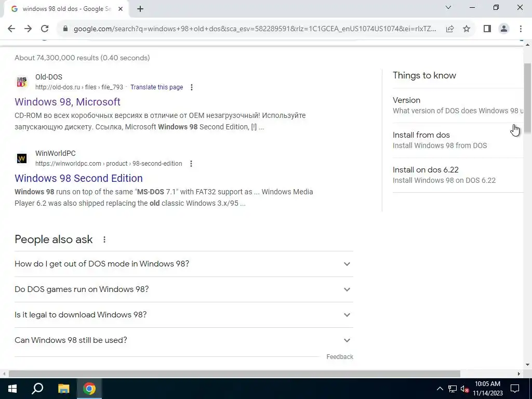The height and width of the screenshot is (399, 532).
Task: Open the taskbar clock and date
Action: coord(487,389)
